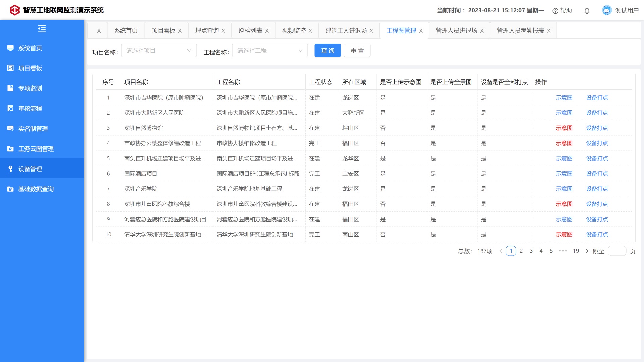Screen dimensions: 644x362
Task: Click the test user avatar
Action: click(607, 10)
